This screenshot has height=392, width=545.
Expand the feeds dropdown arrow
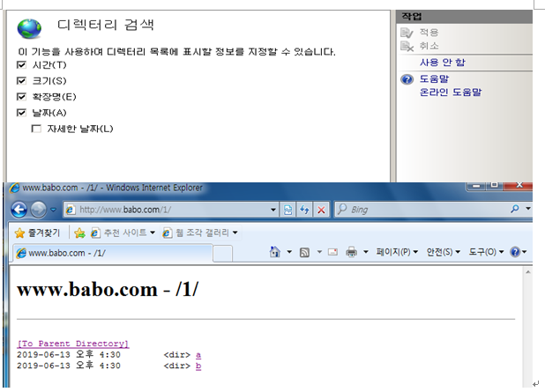[x=319, y=252]
